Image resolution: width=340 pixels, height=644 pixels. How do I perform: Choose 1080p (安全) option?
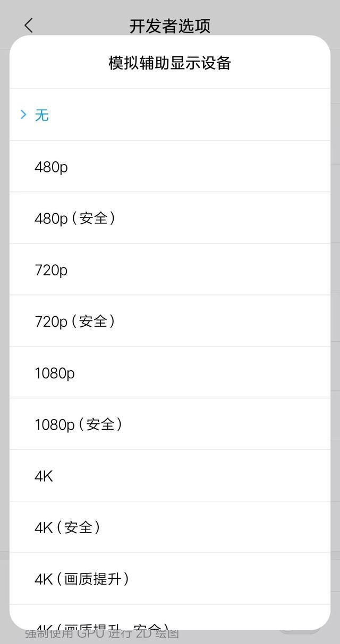point(78,424)
